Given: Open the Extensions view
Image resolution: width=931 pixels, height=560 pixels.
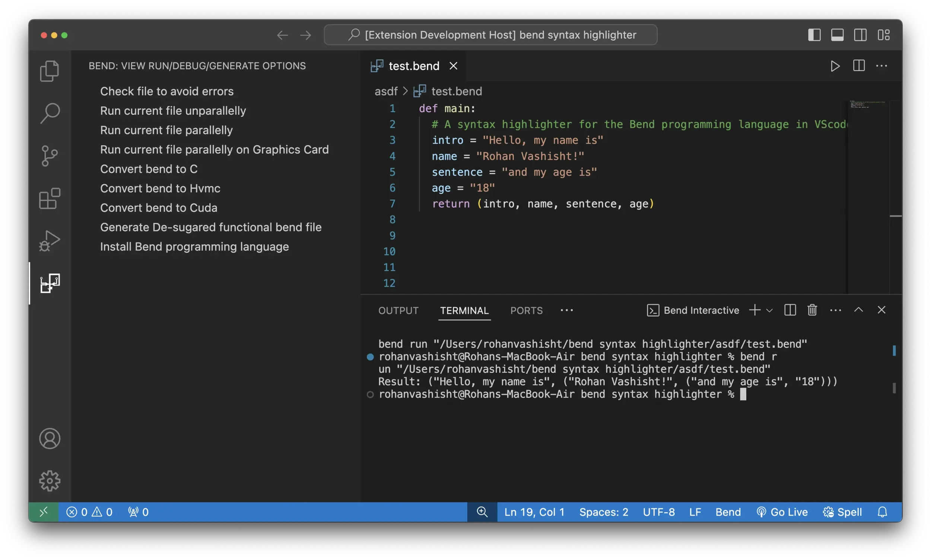Looking at the screenshot, I should 50,198.
